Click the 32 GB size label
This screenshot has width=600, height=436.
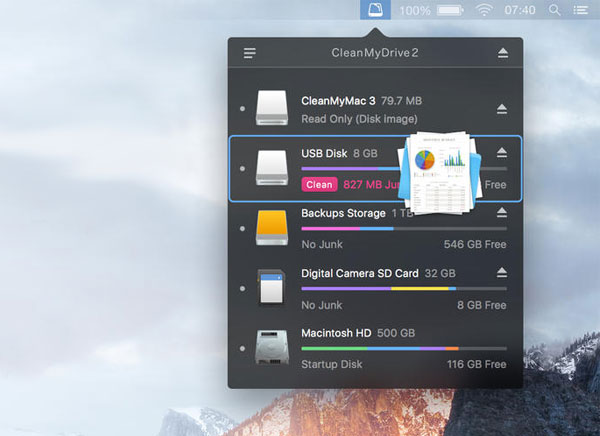(440, 273)
